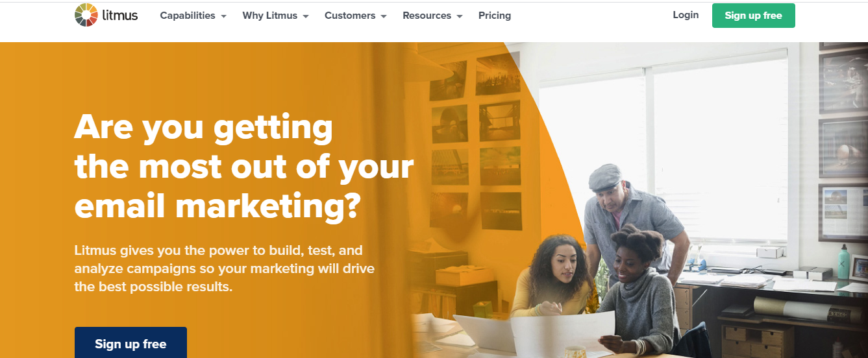Click the grid of wall photos
The width and height of the screenshot is (868, 358).
click(x=476, y=142)
